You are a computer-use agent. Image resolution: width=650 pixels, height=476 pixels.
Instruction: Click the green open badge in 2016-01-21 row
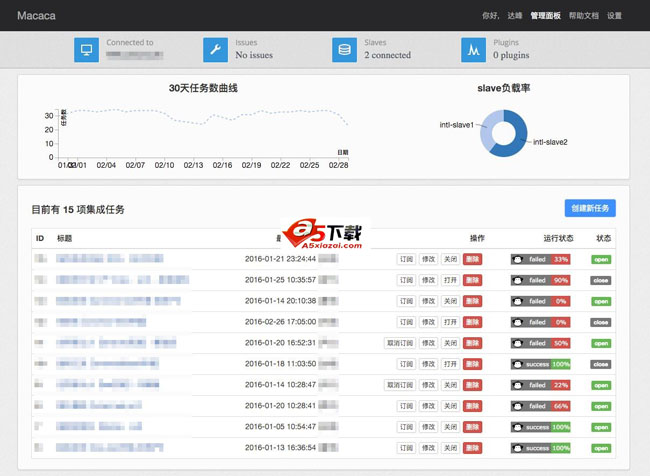click(601, 260)
